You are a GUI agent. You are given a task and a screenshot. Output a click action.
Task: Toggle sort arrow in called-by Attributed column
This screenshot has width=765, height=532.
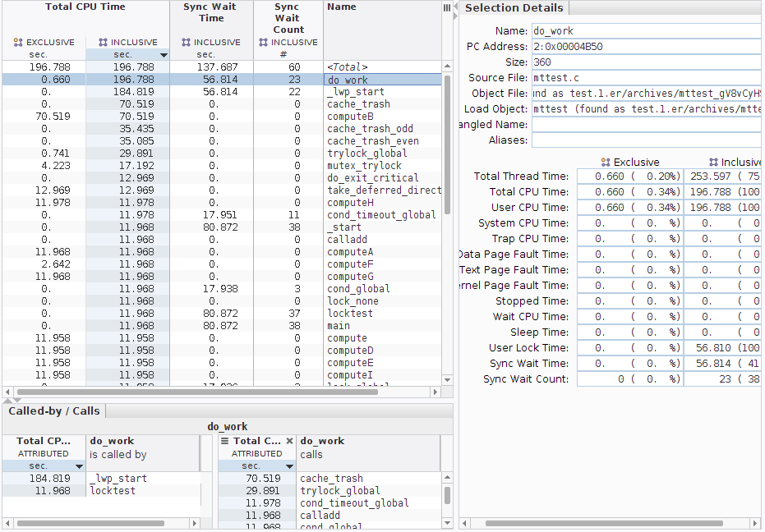click(x=79, y=466)
